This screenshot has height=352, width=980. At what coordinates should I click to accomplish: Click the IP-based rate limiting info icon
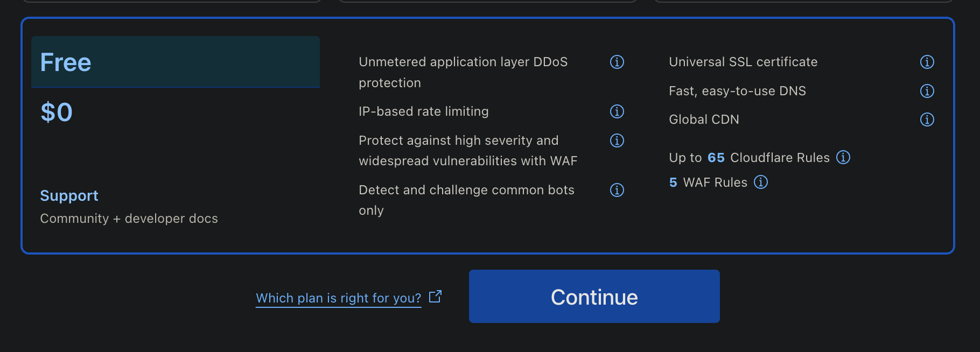point(617,111)
